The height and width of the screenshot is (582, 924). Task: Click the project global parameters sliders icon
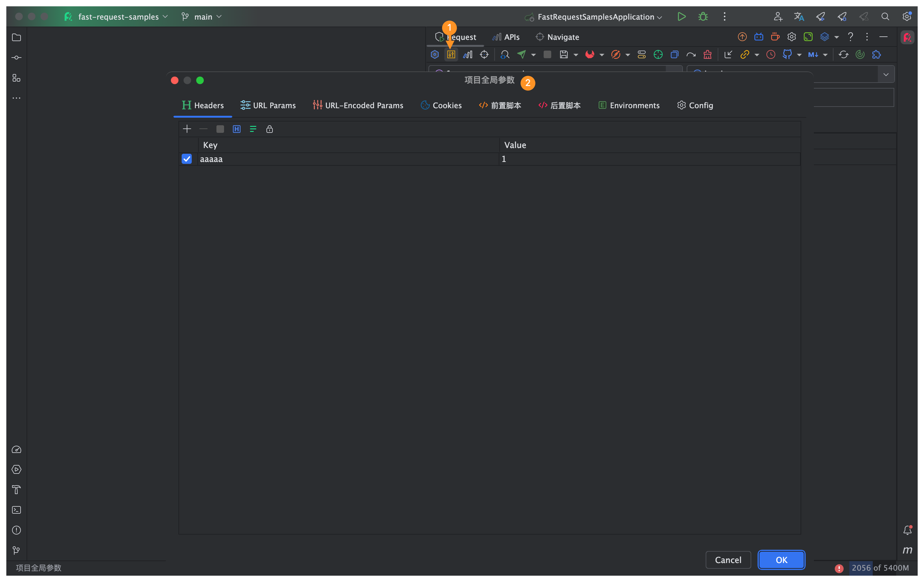pyautogui.click(x=451, y=54)
